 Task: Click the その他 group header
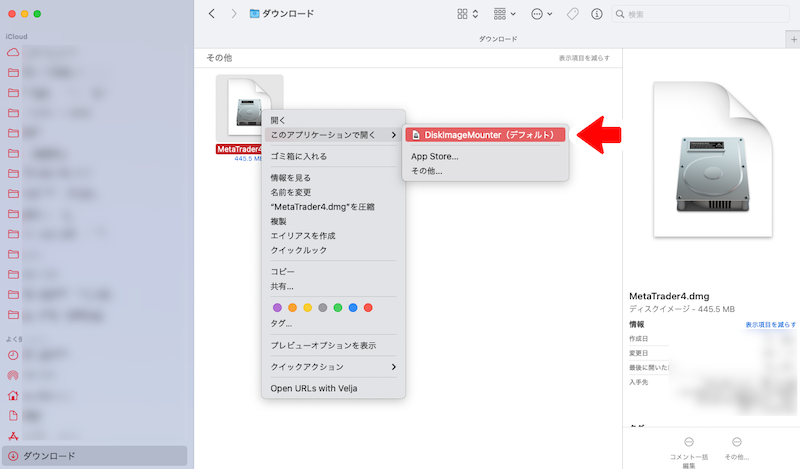(x=219, y=58)
